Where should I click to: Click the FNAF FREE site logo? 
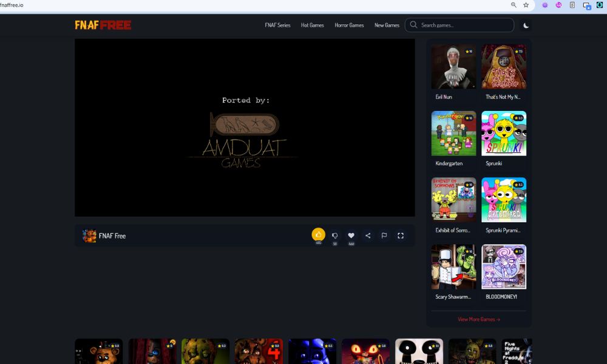(103, 25)
